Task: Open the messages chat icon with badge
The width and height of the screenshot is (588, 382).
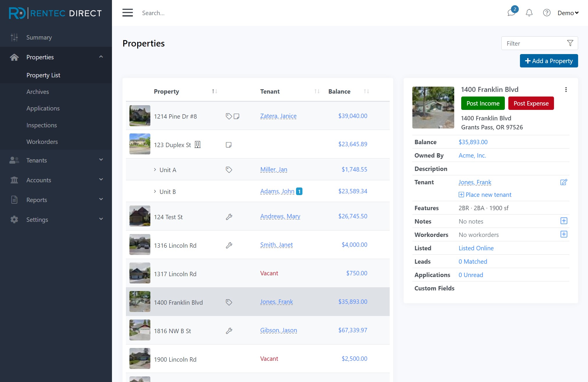Action: (511, 13)
